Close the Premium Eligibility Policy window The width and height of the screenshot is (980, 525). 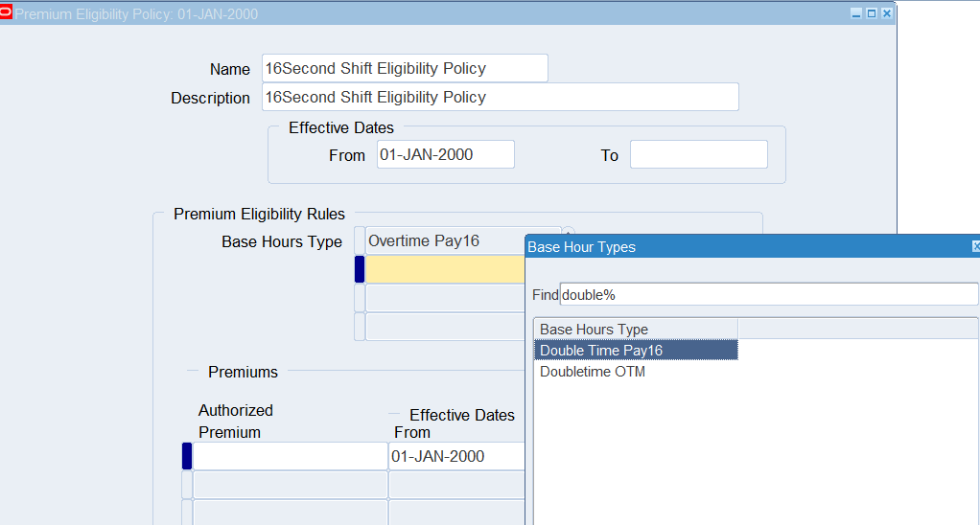886,14
